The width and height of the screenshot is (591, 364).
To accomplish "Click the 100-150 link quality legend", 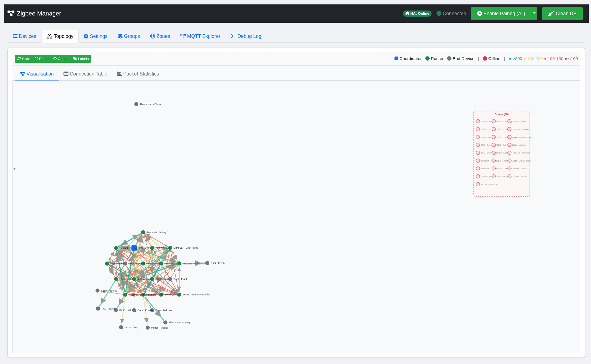I will pos(554,59).
